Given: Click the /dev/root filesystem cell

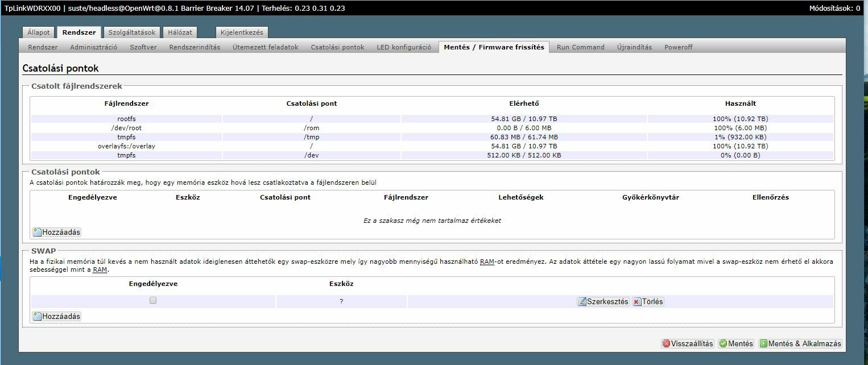Looking at the screenshot, I should [x=126, y=128].
